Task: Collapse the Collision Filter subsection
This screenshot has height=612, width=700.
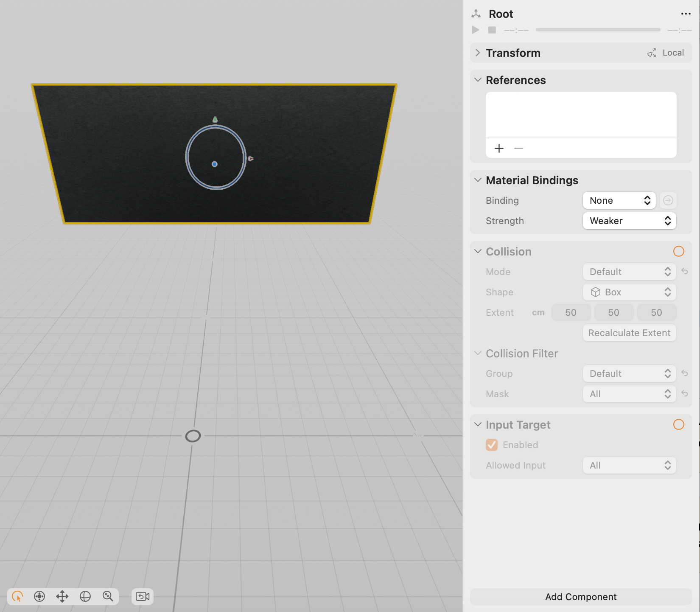Action: pyautogui.click(x=478, y=353)
